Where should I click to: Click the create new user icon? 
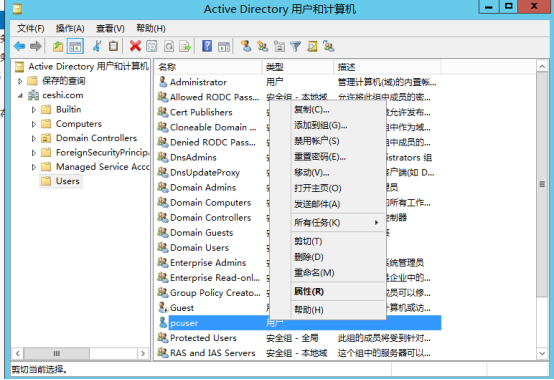coord(246,46)
